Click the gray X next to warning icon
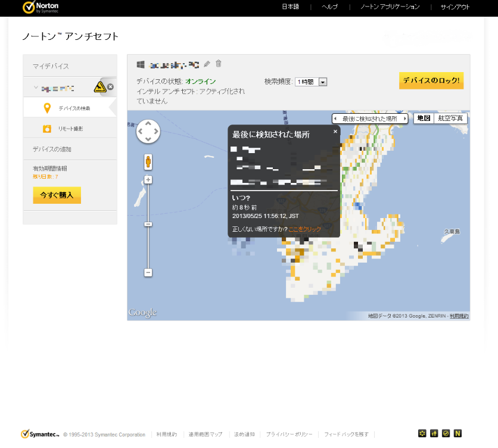This screenshot has height=448, width=498. point(111,86)
